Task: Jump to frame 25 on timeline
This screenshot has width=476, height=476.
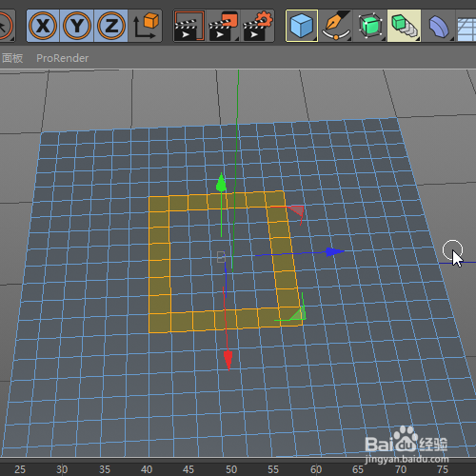Action: point(20,469)
